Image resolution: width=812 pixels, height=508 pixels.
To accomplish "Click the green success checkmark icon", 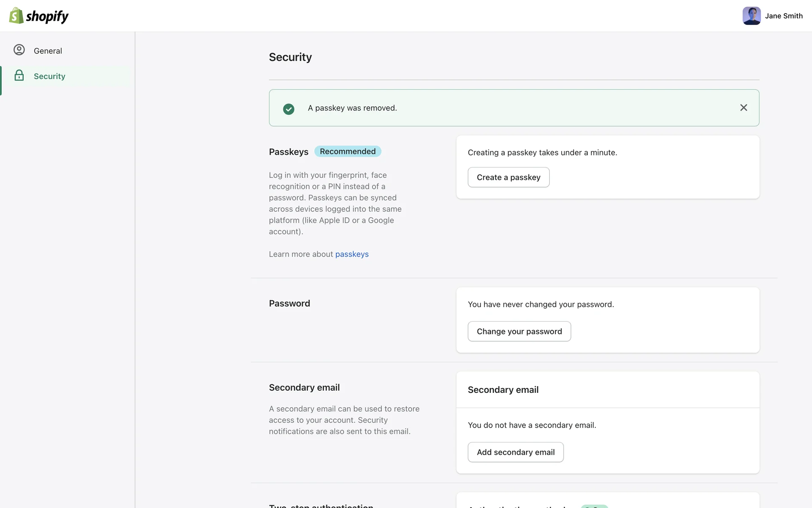I will 288,109.
